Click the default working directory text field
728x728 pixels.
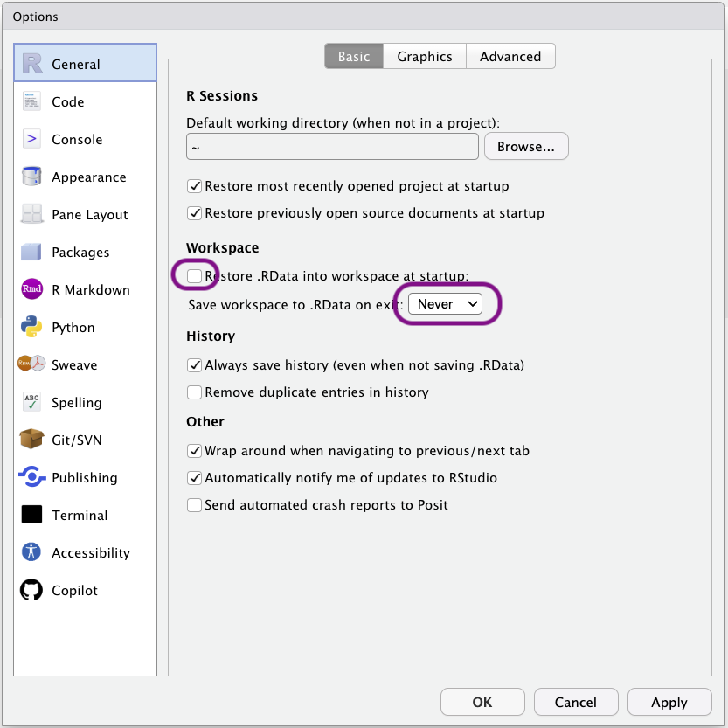tap(331, 147)
